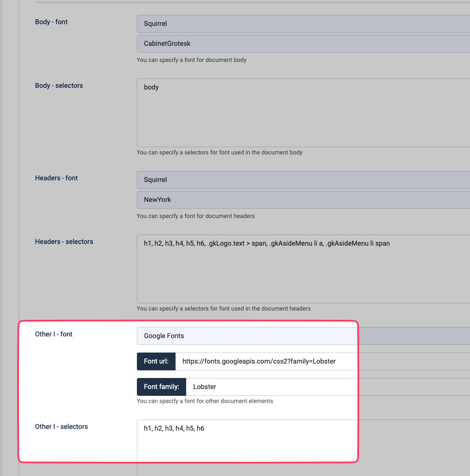Screen dimensions: 470x476
Task: Click help text 'You can specify a font for document body'
Action: pos(192,60)
